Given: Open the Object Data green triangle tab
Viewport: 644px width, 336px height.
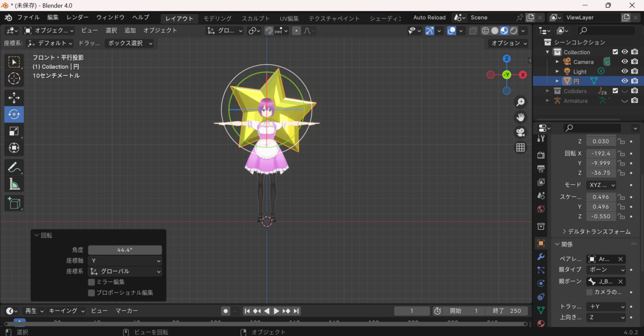Looking at the screenshot, I should pos(541,310).
